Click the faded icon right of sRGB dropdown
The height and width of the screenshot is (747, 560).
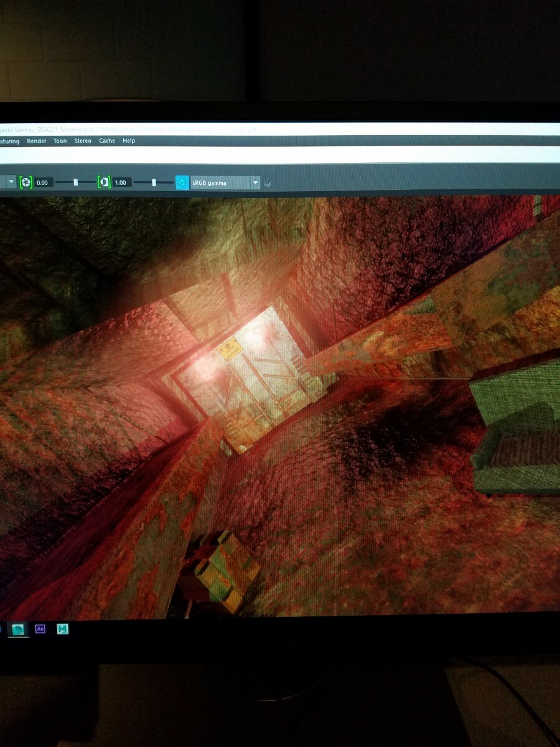tap(268, 183)
